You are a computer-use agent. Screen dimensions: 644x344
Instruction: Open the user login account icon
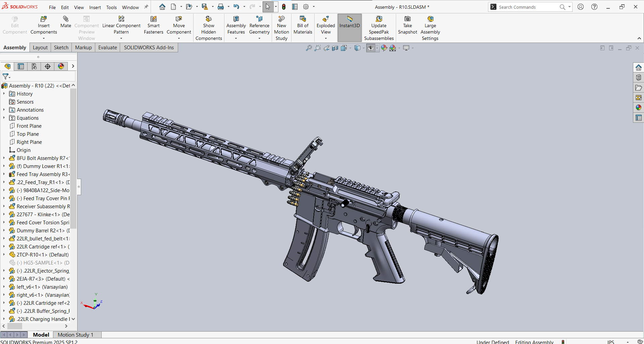(x=581, y=7)
